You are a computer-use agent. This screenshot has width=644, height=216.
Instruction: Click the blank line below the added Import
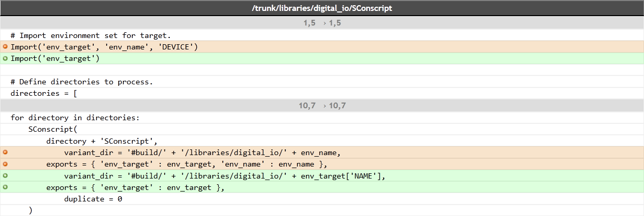pos(322,70)
